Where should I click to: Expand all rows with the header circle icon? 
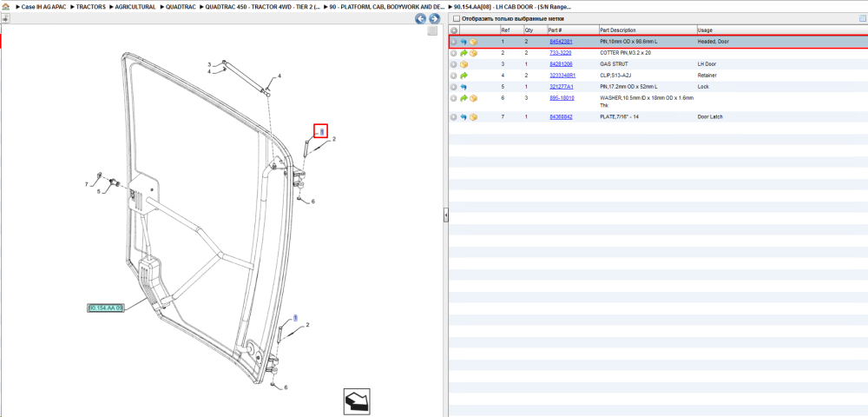coord(454,30)
